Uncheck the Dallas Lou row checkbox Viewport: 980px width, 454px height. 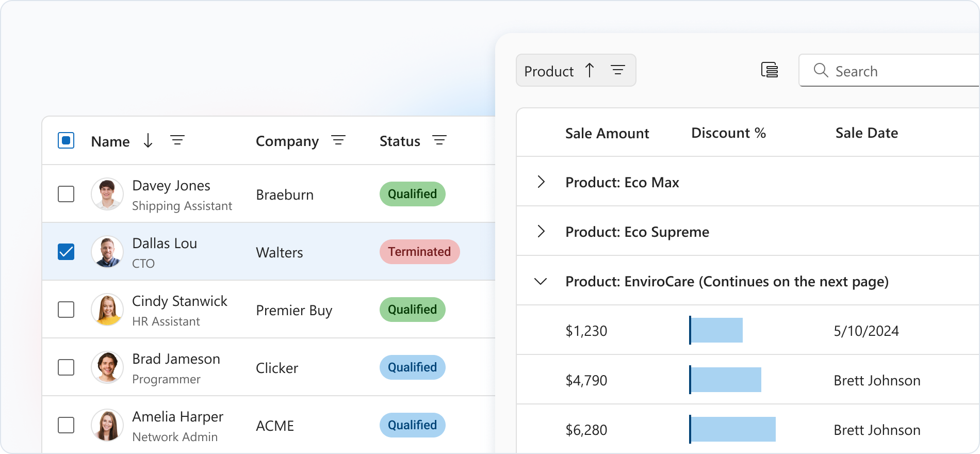point(66,252)
